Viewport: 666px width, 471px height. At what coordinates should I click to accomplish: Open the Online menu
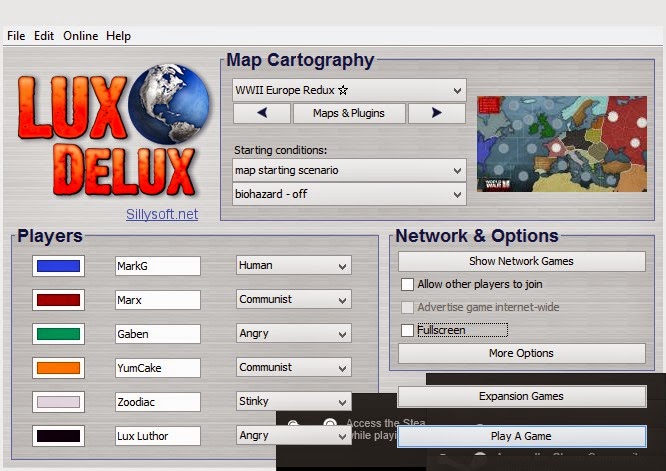[81, 36]
